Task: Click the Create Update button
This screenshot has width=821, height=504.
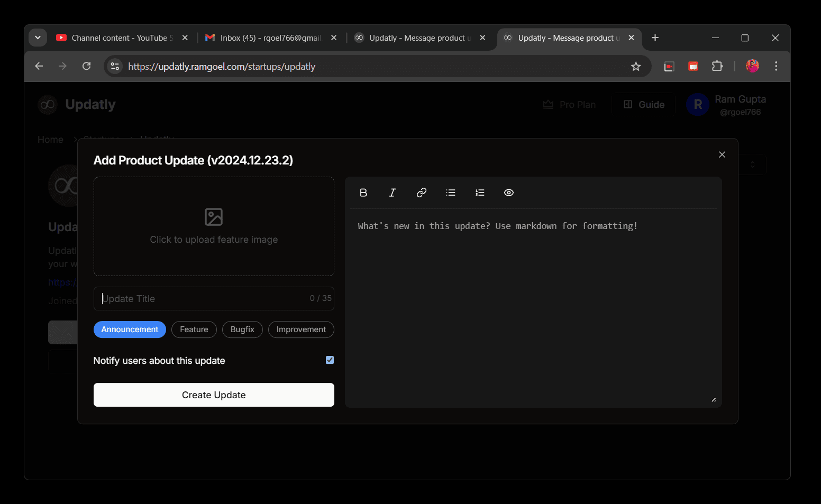Action: pyautogui.click(x=214, y=395)
